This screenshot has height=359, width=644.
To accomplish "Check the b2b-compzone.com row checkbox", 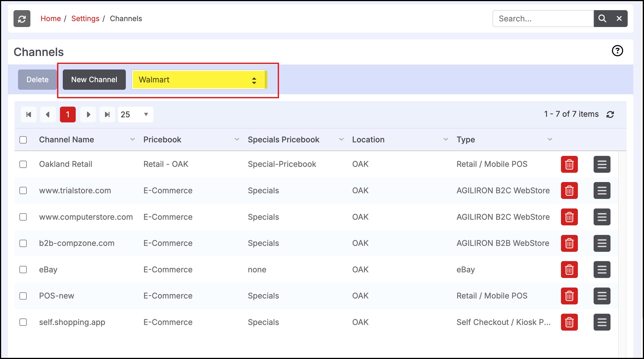I will [23, 243].
